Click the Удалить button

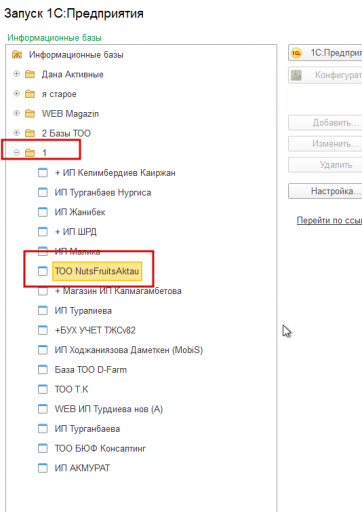click(325, 165)
